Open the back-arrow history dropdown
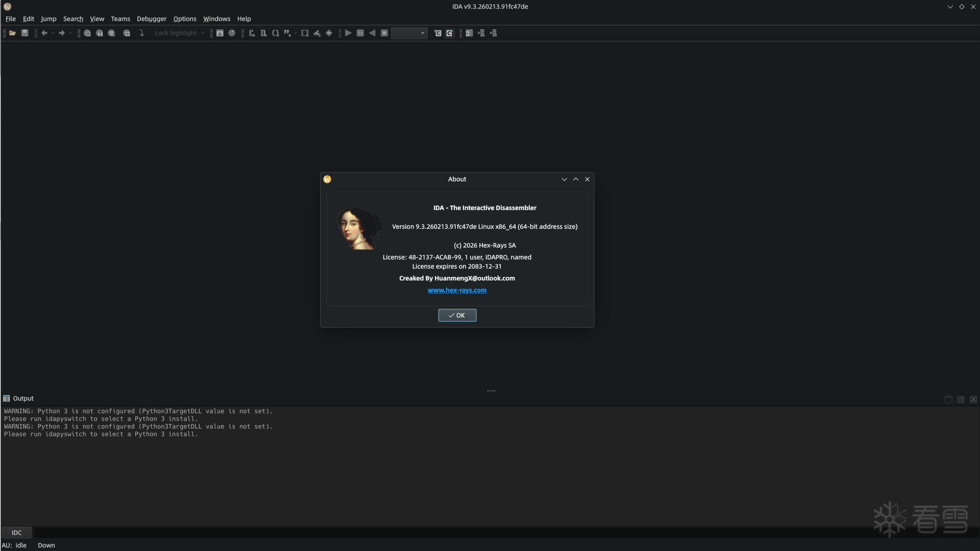The width and height of the screenshot is (980, 551). point(53,33)
